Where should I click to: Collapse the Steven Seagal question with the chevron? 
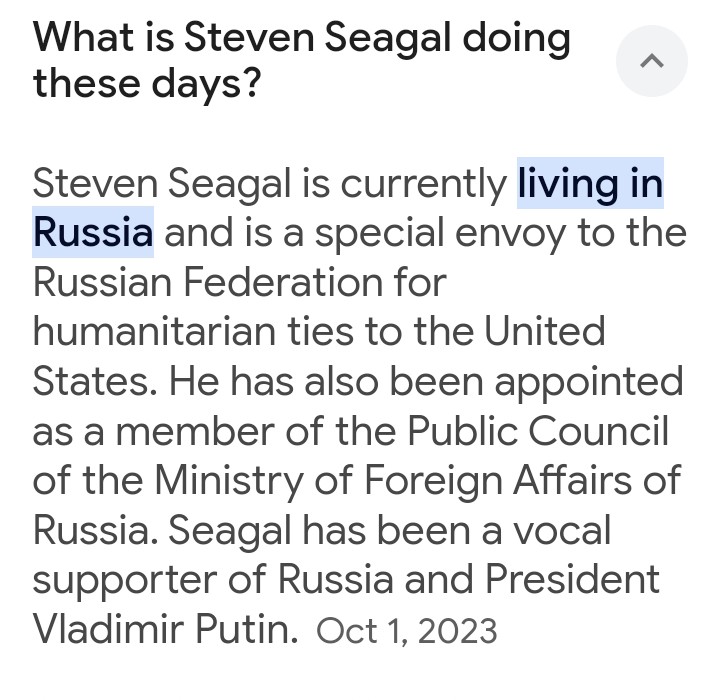(x=651, y=61)
